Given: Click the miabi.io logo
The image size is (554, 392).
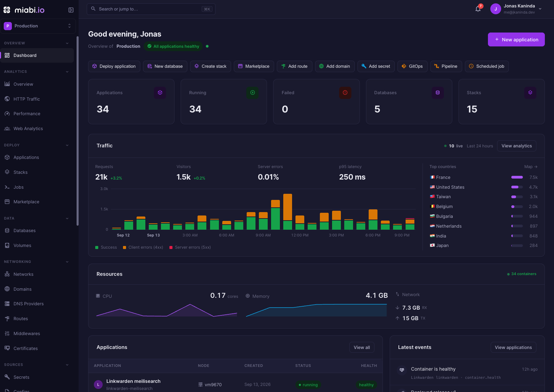Looking at the screenshot, I should coord(24,10).
